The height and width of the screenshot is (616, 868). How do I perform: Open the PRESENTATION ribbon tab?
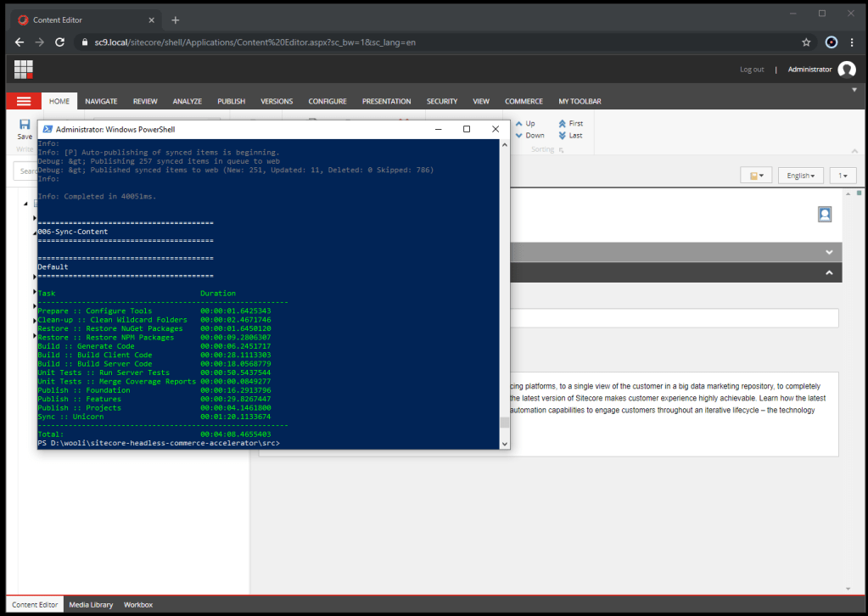(x=386, y=102)
